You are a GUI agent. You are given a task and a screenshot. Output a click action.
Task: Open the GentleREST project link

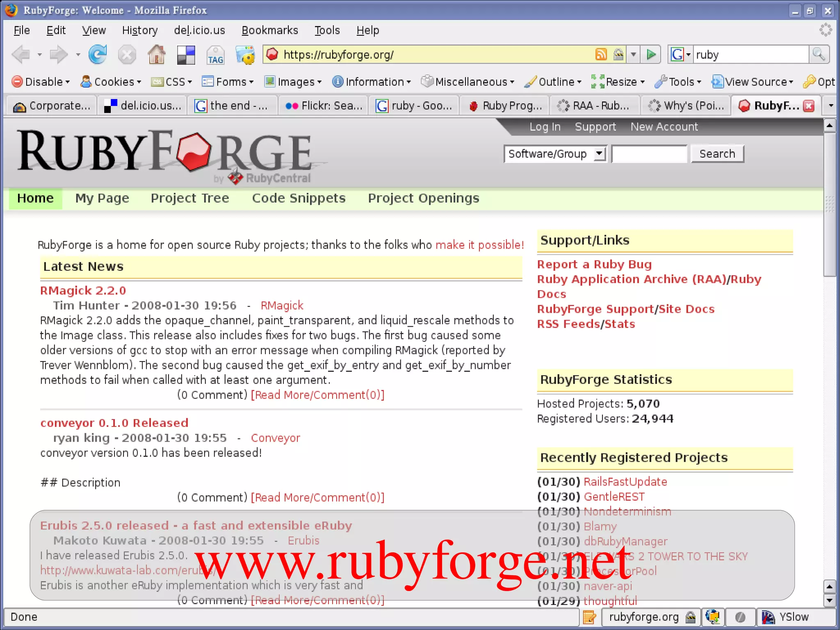coord(614,497)
